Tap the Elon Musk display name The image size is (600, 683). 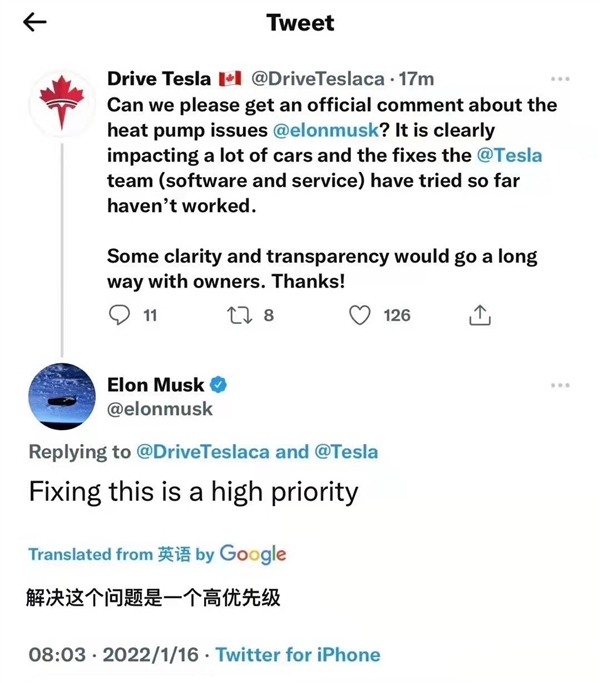point(155,385)
